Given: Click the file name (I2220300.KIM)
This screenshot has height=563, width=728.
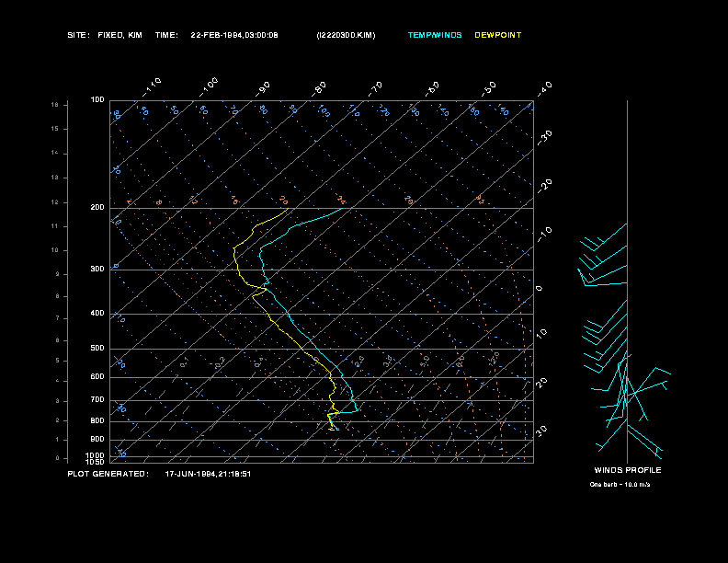Looking at the screenshot, I should [346, 35].
